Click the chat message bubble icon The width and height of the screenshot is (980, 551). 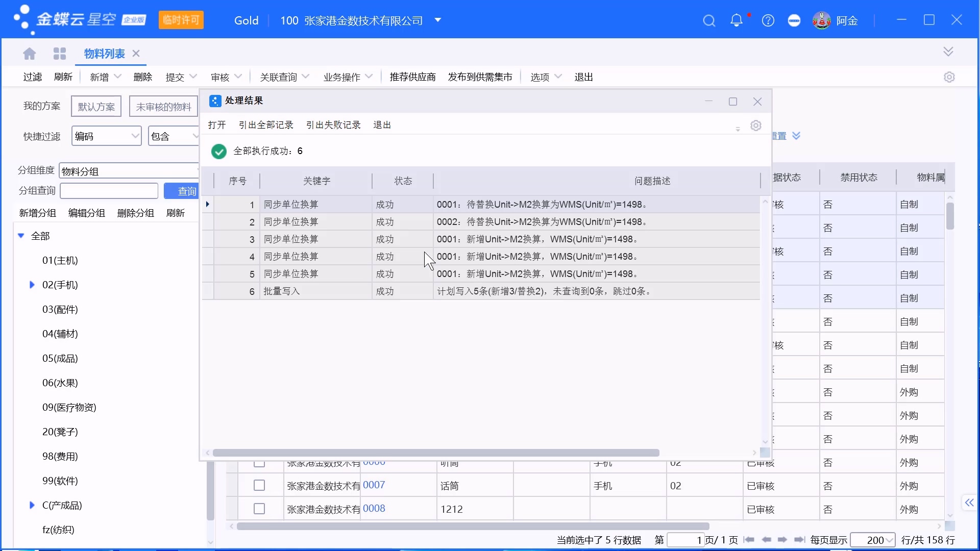(x=794, y=20)
